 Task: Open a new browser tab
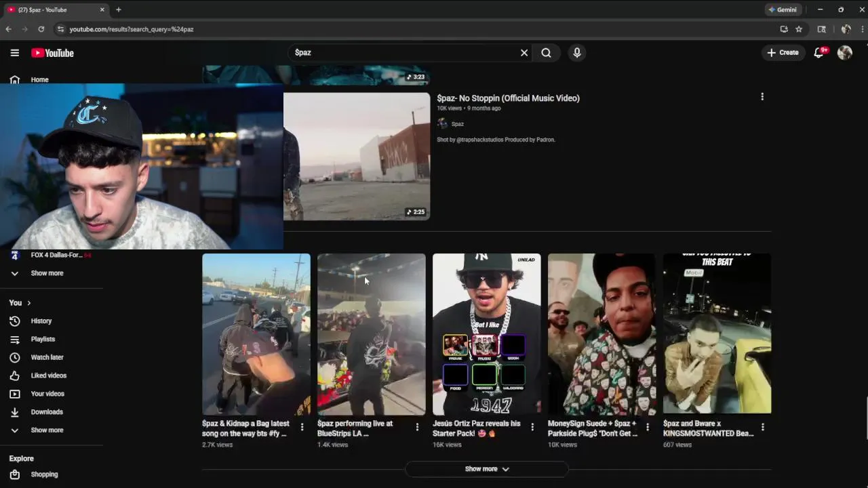coord(119,9)
